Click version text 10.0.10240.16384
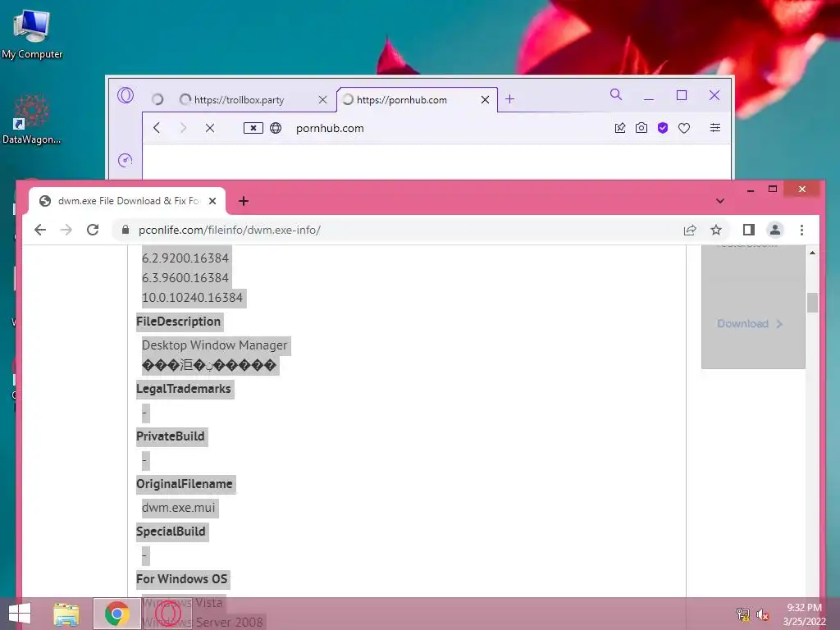The image size is (840, 630). [192, 298]
